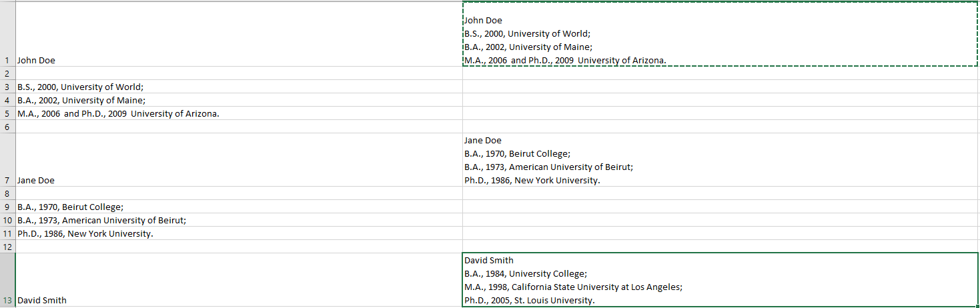
Task: Click cell 'B.A., 2002, University of Maine;' in row 4
Action: (239, 100)
